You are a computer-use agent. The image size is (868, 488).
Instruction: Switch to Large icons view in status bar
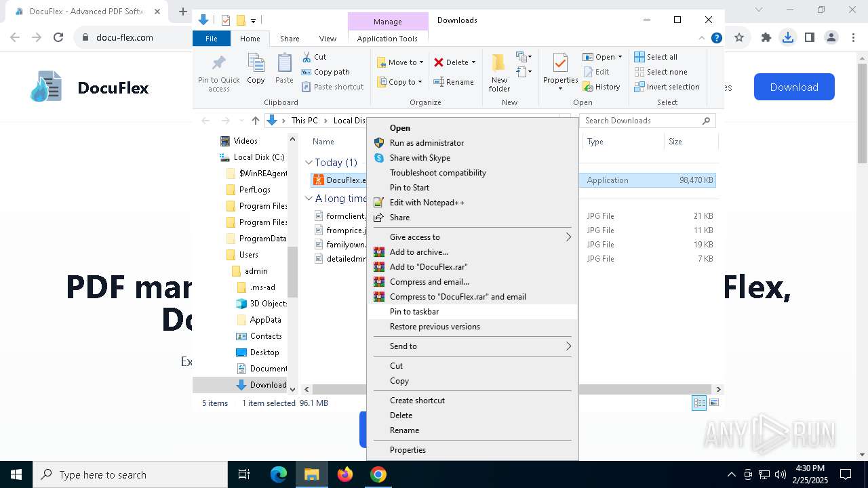[713, 403]
